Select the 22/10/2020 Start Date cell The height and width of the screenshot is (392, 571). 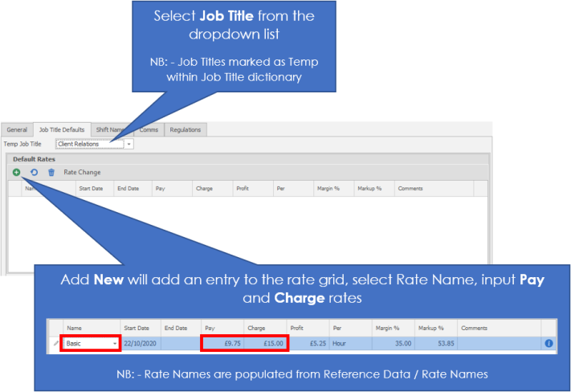pos(140,343)
